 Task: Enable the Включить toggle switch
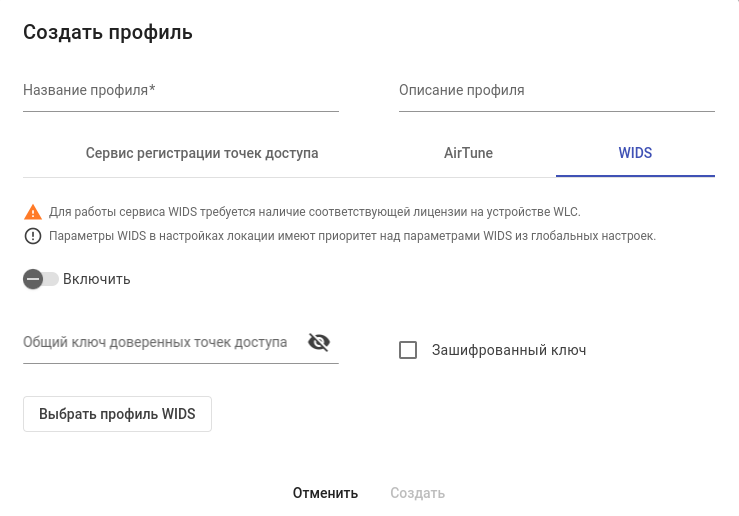(x=41, y=279)
